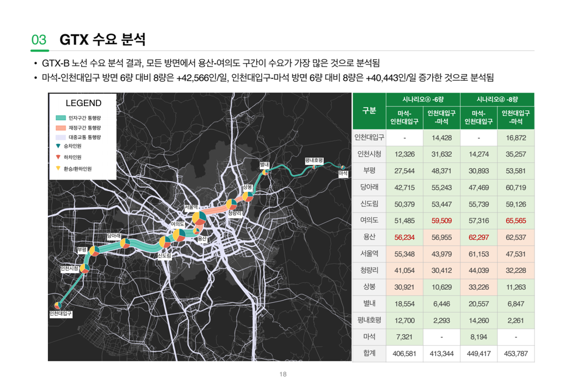Click the page number 18
This screenshot has height=392, width=566.
283,375
